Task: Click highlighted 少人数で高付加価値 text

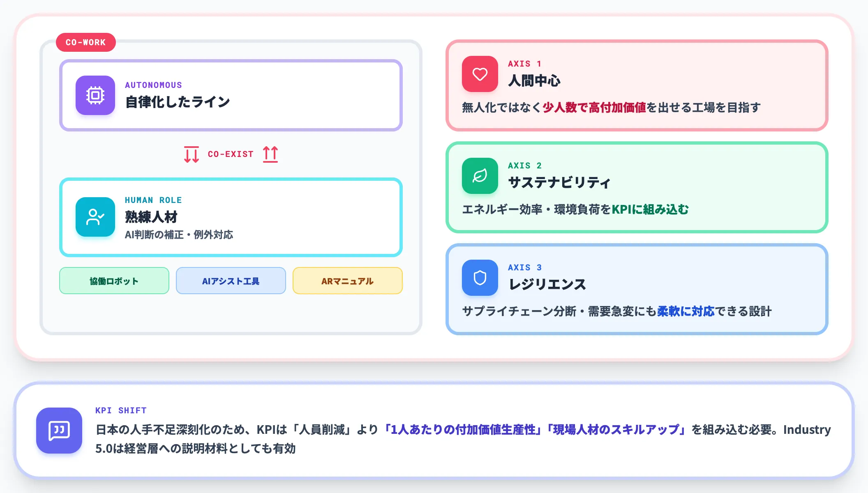Action: pyautogui.click(x=594, y=107)
